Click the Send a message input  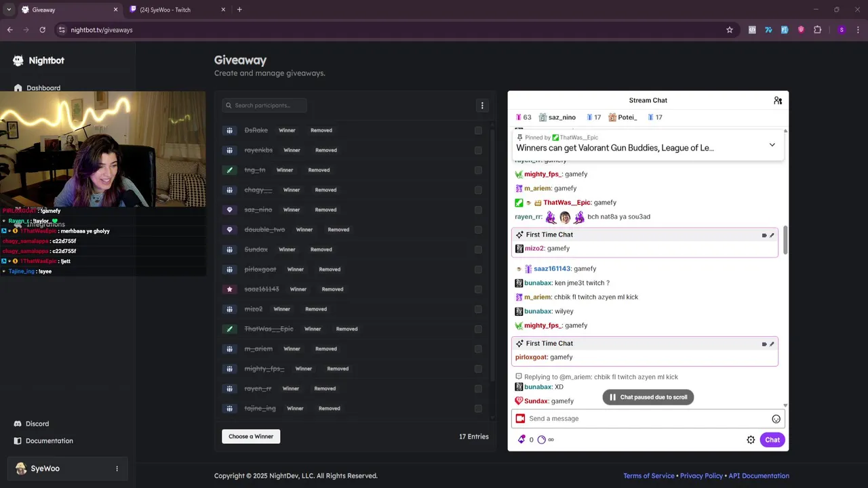tap(648, 419)
